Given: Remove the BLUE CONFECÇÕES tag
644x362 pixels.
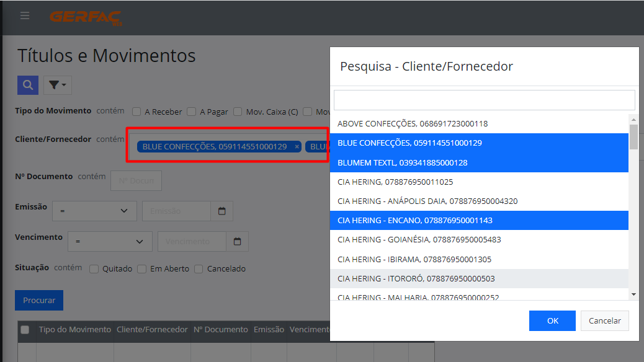Looking at the screenshot, I should pyautogui.click(x=297, y=146).
